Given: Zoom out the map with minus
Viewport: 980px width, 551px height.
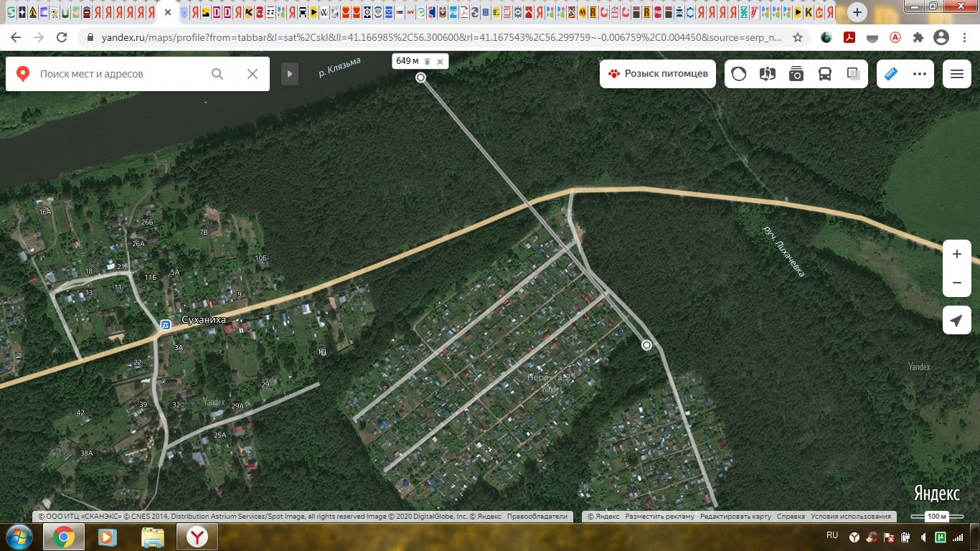Looking at the screenshot, I should (x=956, y=283).
